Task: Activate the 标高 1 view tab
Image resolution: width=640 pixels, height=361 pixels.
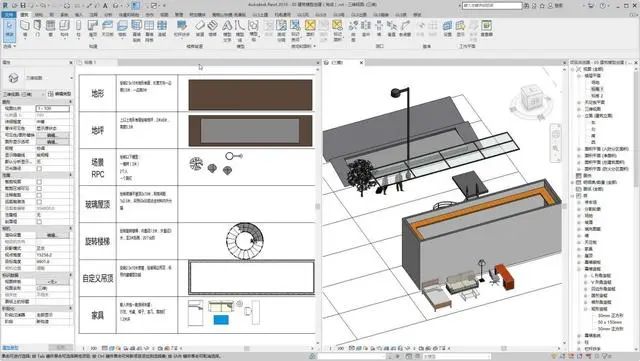Action: pyautogui.click(x=91, y=62)
